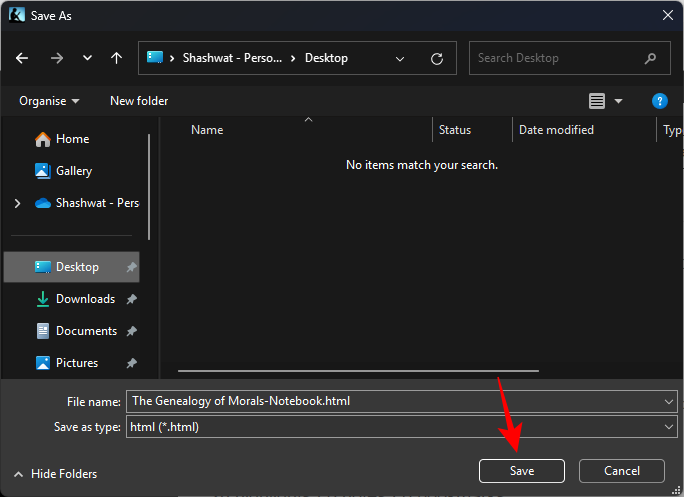Select Downloads in the sidebar
Viewport: 684px width, 497px height.
(85, 299)
